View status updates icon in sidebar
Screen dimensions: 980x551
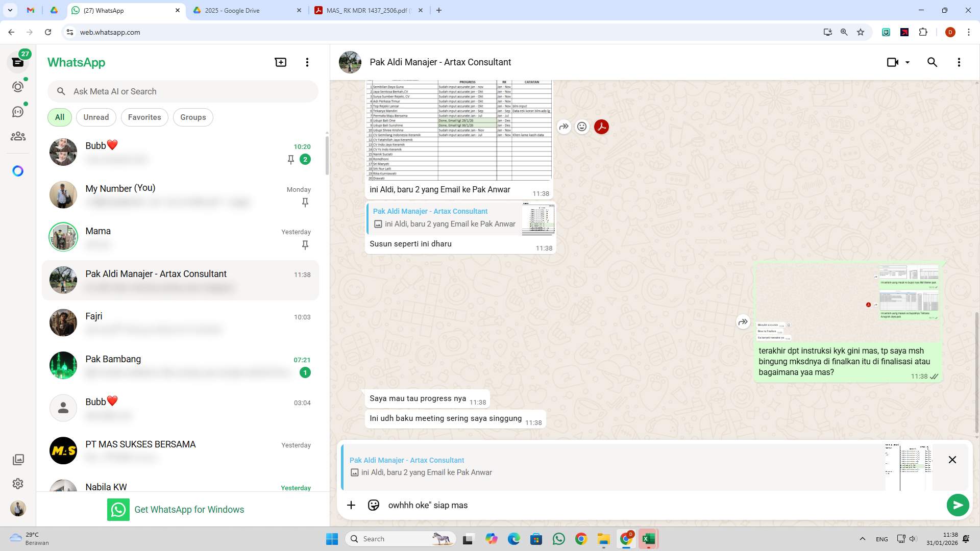[18, 86]
